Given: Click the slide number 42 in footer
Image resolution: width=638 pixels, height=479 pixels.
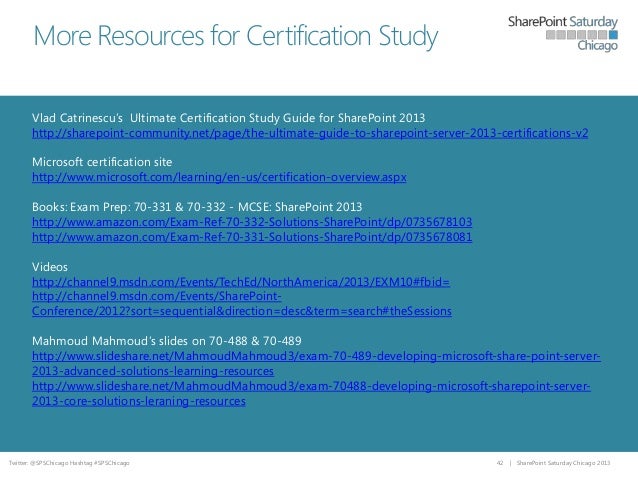Looking at the screenshot, I should tap(500, 463).
